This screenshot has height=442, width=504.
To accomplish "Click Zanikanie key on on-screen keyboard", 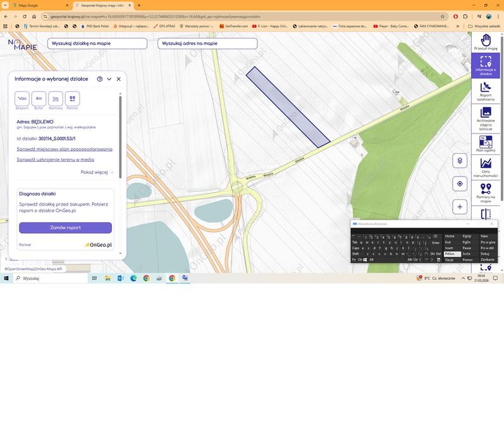I will 488,259.
